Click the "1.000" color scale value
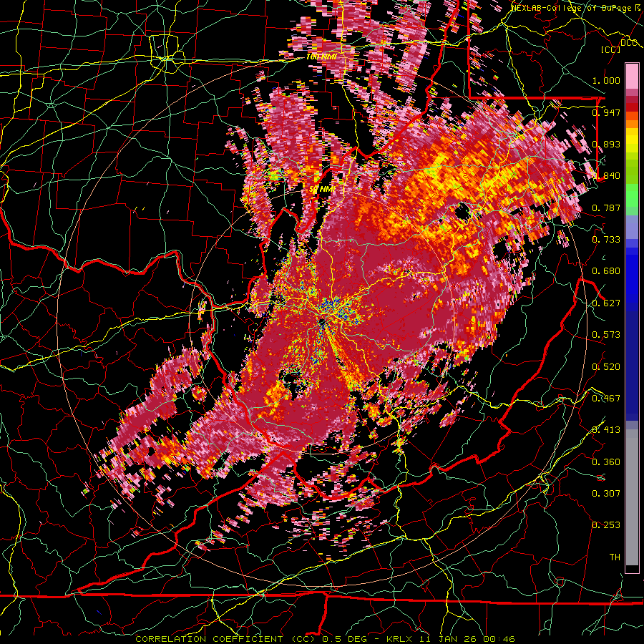The image size is (644, 644). (606, 80)
